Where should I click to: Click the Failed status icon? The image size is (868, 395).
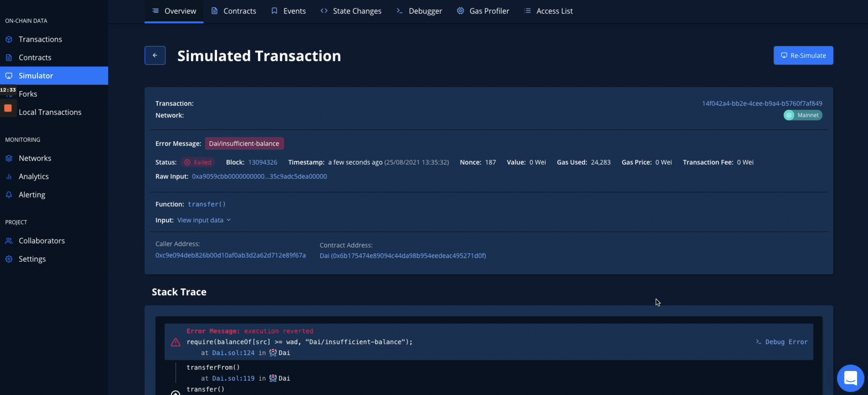coord(187,163)
